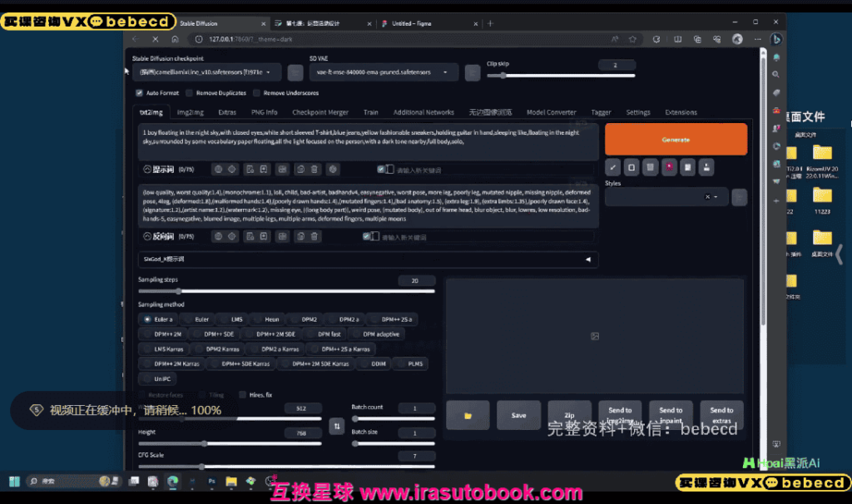Screen dimensions: 852x504
Task: Open Photoshop from the taskbar
Action: click(x=212, y=482)
